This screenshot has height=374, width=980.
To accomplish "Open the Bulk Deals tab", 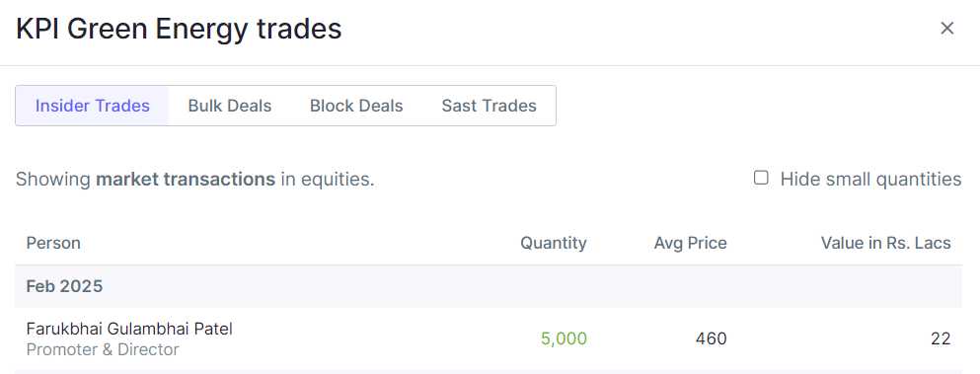I will pos(230,106).
